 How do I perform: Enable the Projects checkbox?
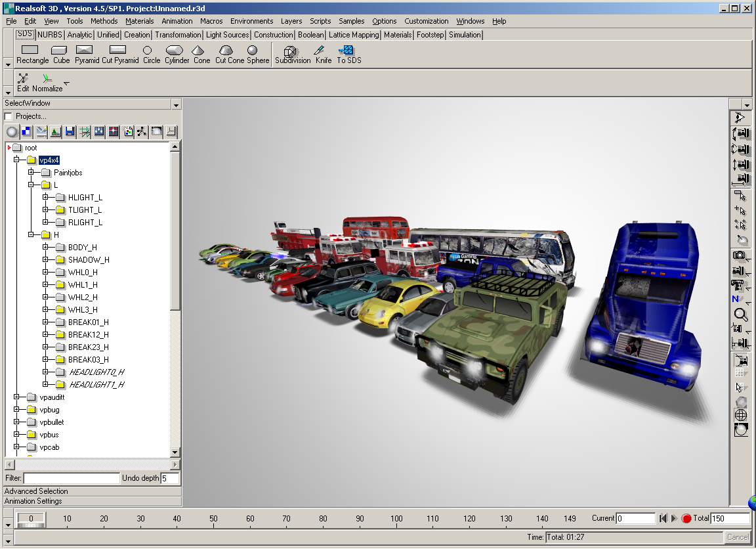(9, 116)
